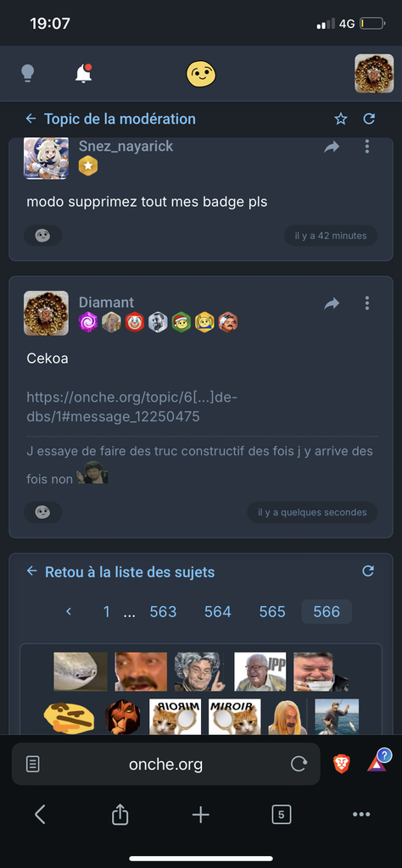Open options menu on Snez_nayarick's post
Screen dimensions: 402x868
(366, 147)
